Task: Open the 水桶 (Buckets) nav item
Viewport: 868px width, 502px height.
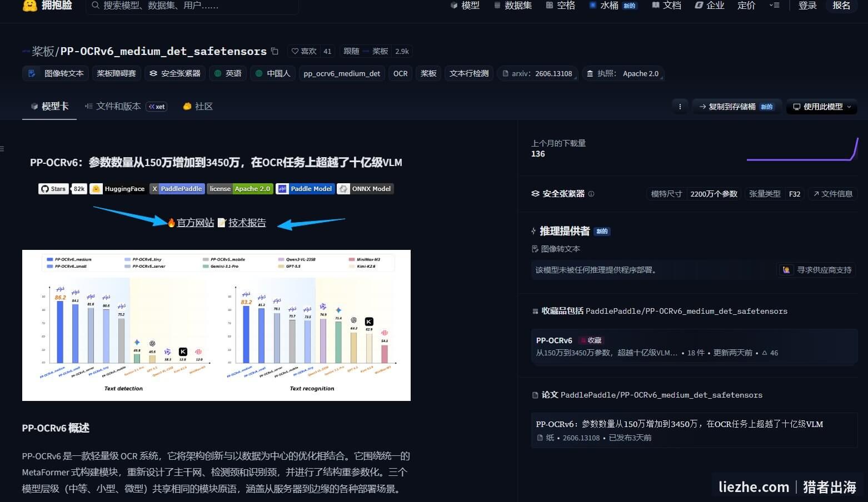Action: click(612, 5)
